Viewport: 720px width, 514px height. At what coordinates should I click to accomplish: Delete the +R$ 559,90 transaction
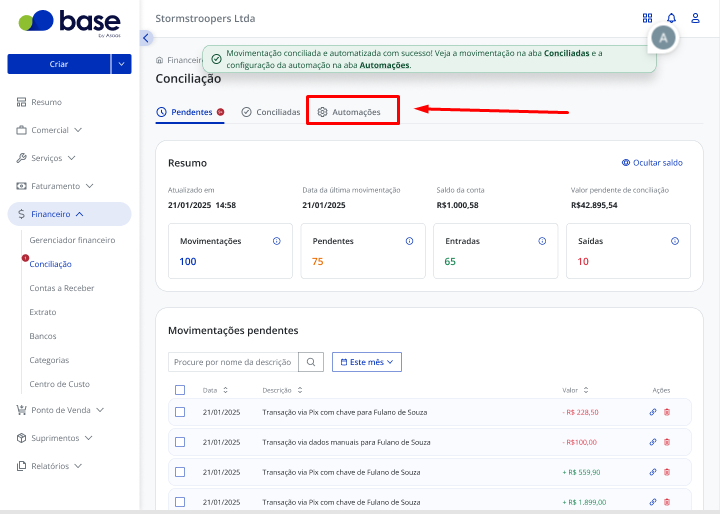667,472
